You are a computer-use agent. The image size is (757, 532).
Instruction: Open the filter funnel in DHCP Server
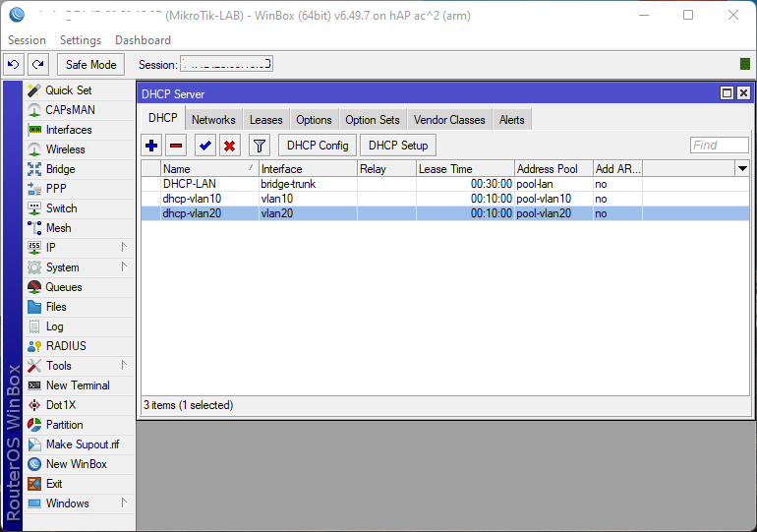click(x=260, y=146)
